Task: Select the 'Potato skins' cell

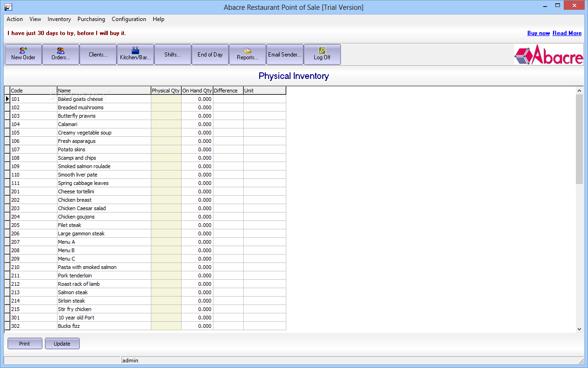Action: (x=104, y=149)
